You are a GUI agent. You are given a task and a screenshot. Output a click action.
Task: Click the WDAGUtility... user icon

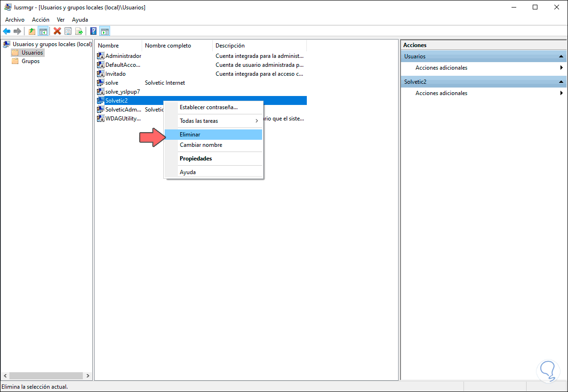[100, 119]
